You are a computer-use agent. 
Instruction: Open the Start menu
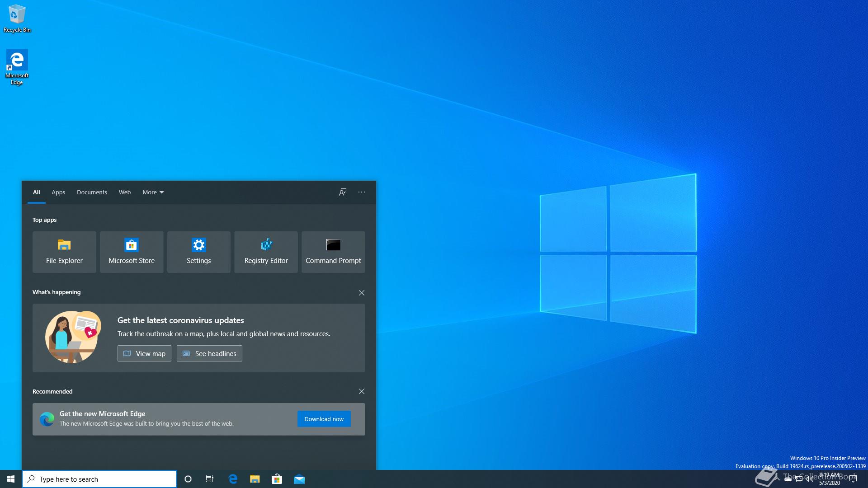pos(11,479)
